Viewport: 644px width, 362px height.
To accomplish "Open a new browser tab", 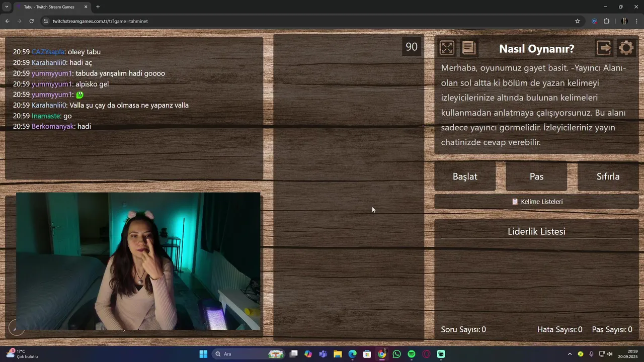I will click(x=98, y=7).
